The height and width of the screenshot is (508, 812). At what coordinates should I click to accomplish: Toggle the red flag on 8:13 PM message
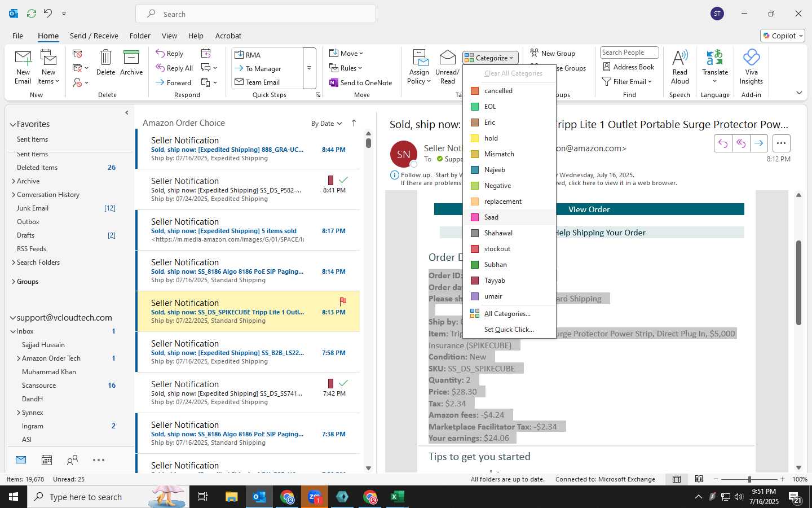tap(343, 301)
